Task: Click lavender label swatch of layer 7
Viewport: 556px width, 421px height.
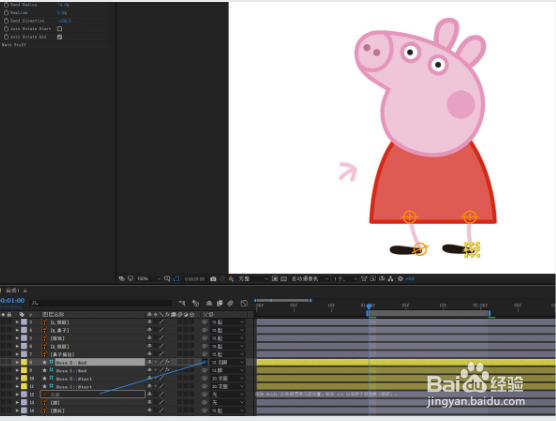Action: (x=24, y=354)
